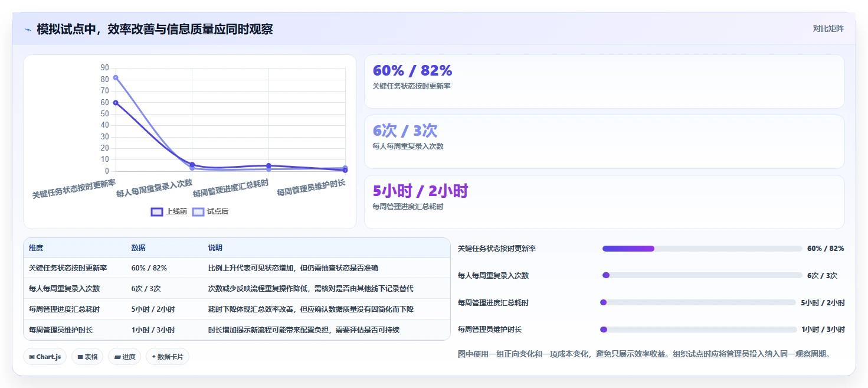Click the 上线前 data point at value 60

coord(116,103)
